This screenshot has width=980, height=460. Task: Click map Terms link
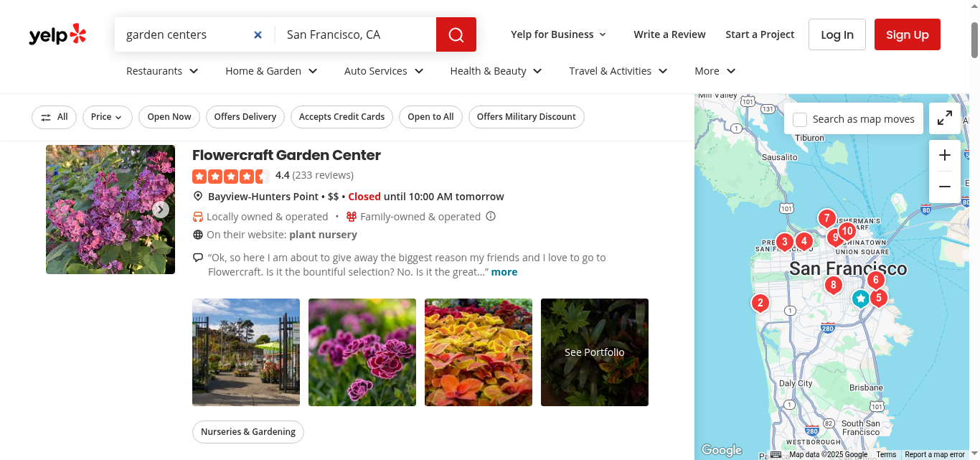(x=886, y=454)
